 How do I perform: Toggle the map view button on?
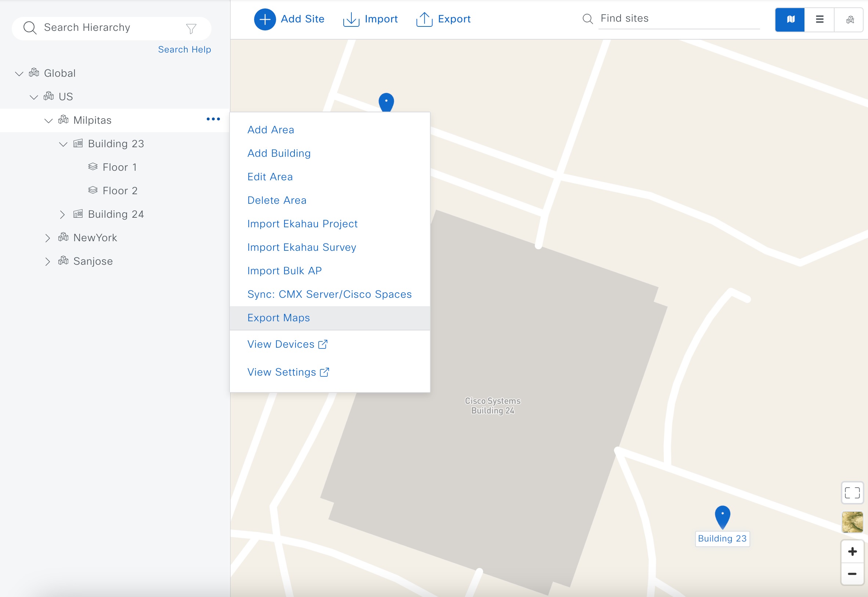[x=790, y=19]
